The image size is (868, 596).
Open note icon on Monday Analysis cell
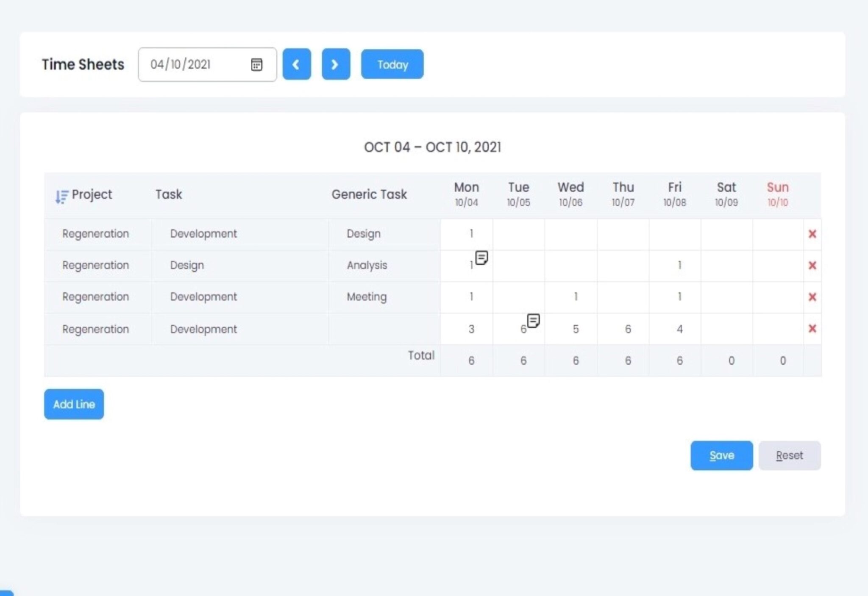click(481, 258)
